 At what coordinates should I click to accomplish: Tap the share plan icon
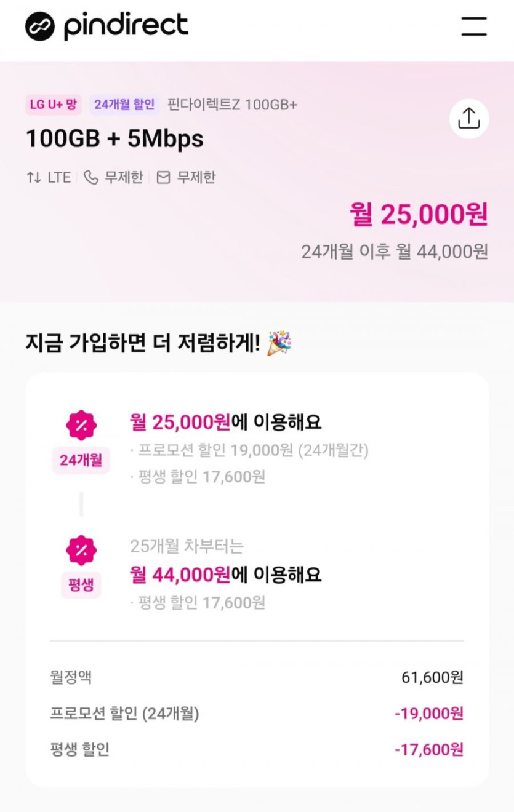[x=469, y=119]
